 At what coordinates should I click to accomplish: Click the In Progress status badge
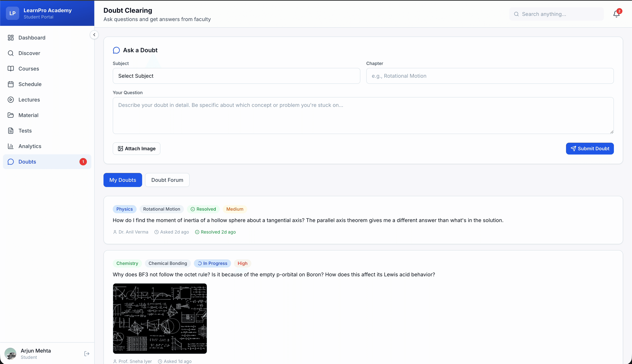pyautogui.click(x=212, y=263)
